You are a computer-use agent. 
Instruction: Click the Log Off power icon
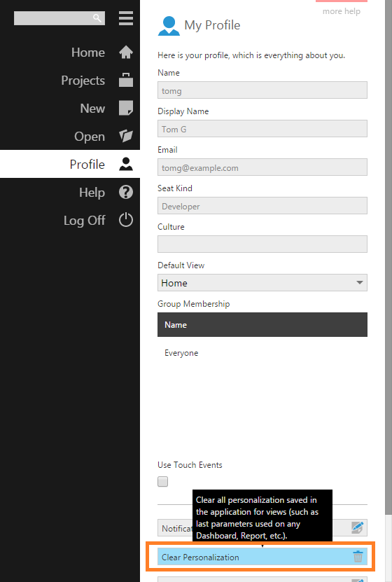[x=126, y=220]
